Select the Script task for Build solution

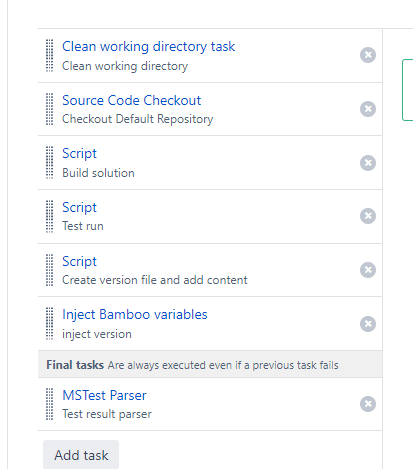point(79,154)
